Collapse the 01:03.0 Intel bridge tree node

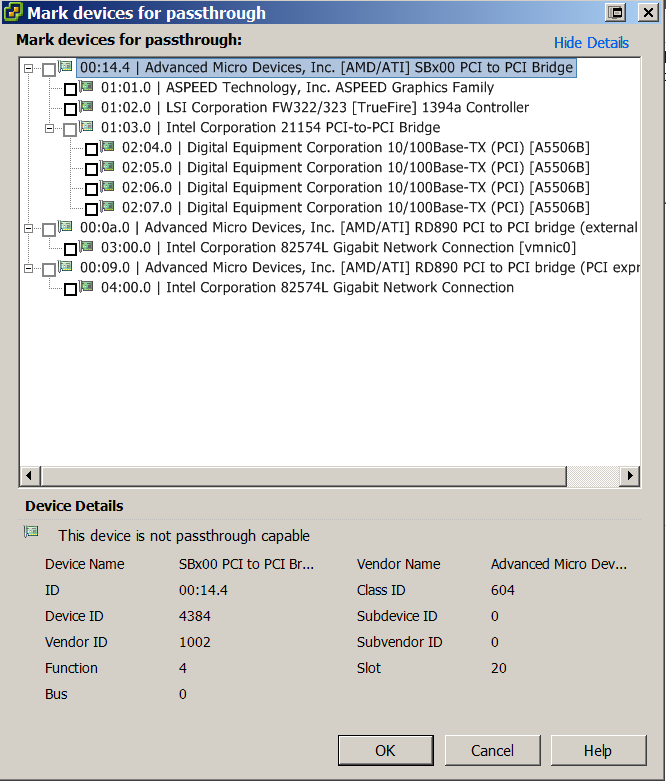pos(49,128)
